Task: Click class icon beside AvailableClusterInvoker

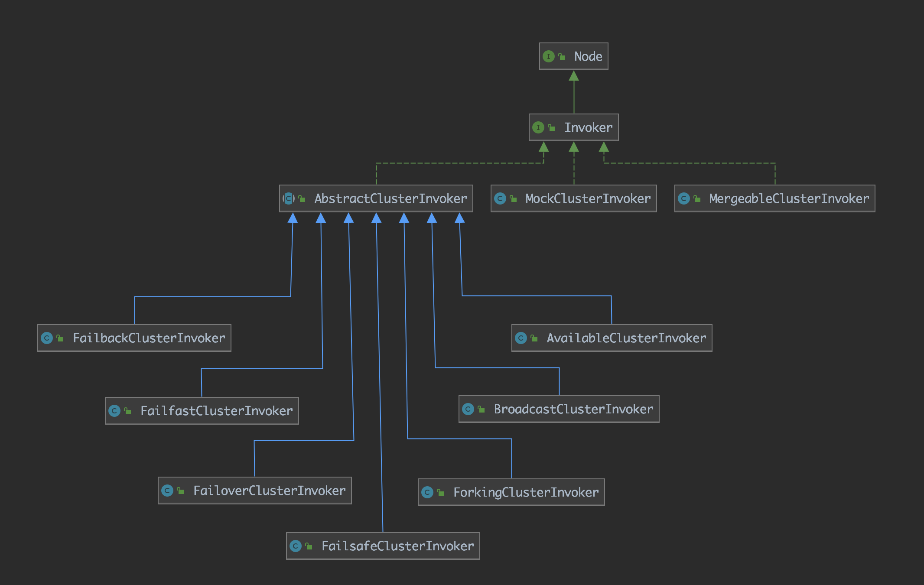Action: pos(521,338)
